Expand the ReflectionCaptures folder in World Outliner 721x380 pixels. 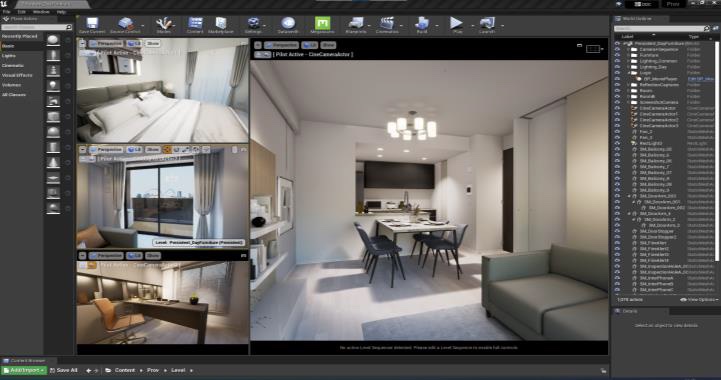[x=629, y=85]
